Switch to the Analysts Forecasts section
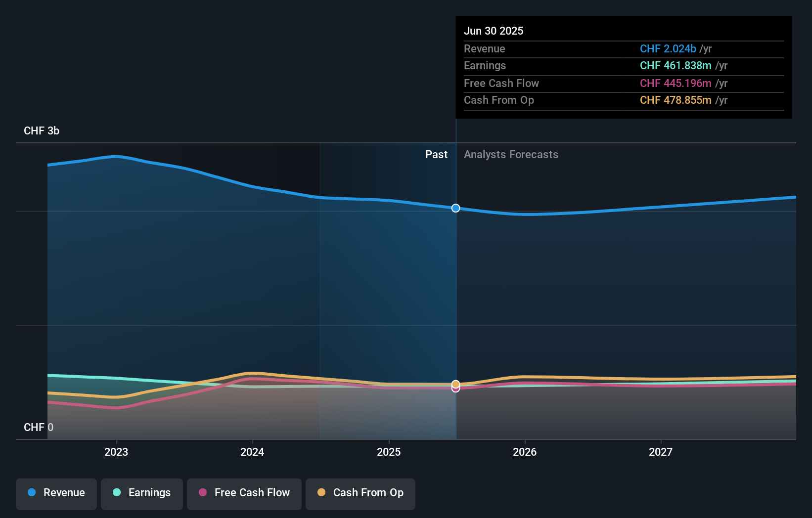Screen dimensions: 812x518 [x=511, y=154]
